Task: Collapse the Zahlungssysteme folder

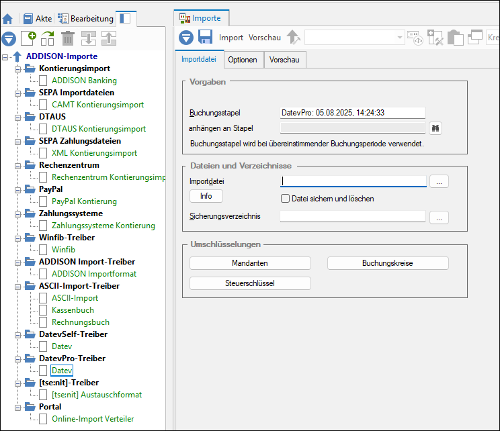Action: [x=18, y=214]
